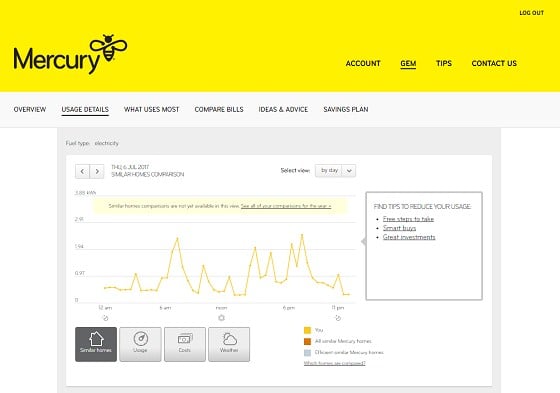Open the Great investments link

[x=409, y=237]
